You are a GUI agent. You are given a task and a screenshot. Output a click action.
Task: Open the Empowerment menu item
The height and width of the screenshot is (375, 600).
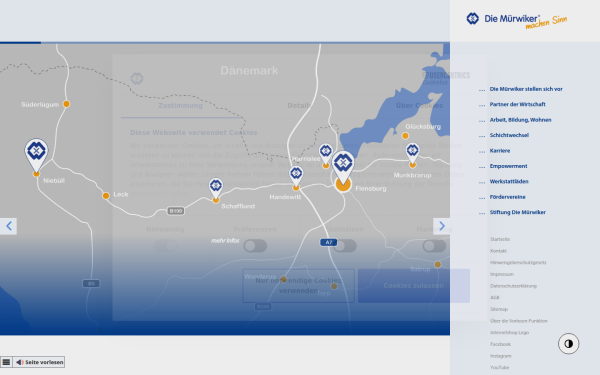click(x=509, y=166)
